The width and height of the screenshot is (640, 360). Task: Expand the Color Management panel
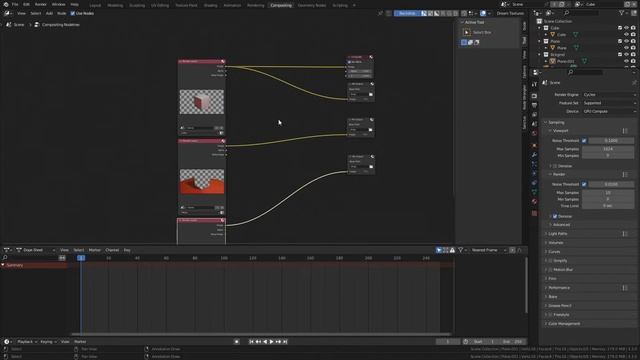point(564,324)
